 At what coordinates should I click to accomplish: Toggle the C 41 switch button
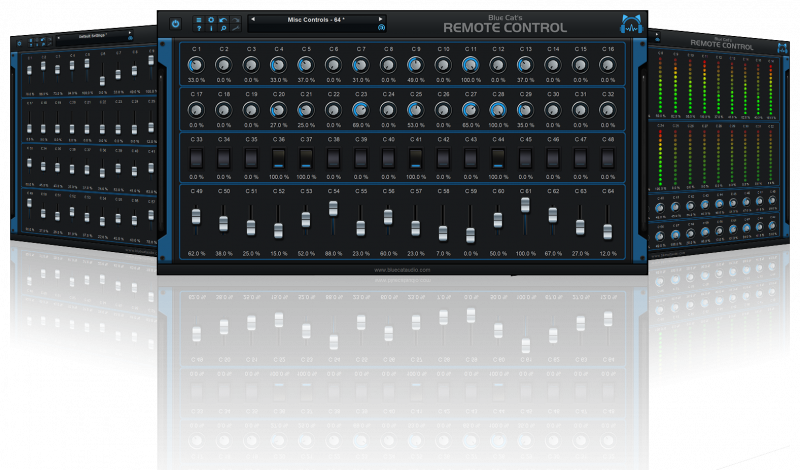(415, 158)
